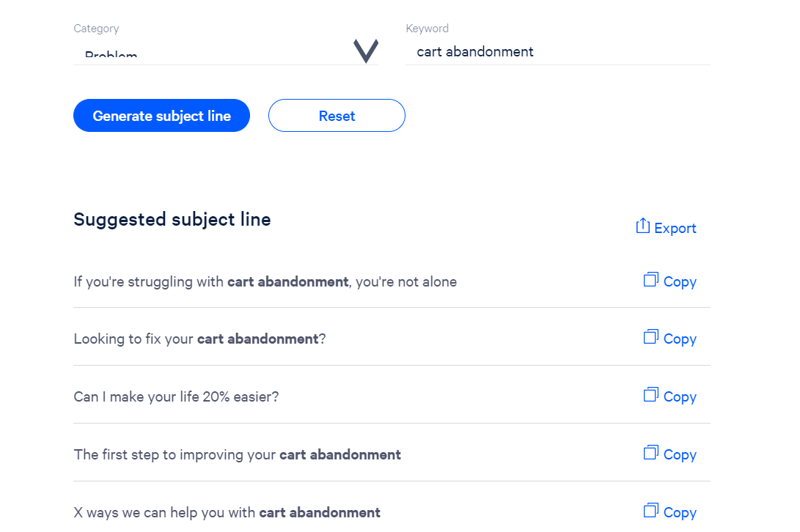
Task: Click the Generate subject line button
Action: tap(162, 116)
